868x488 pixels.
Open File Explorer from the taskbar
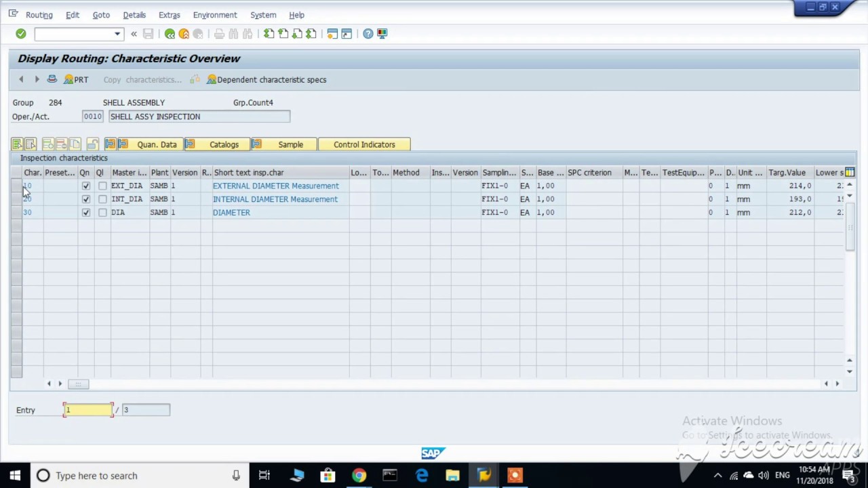click(452, 476)
